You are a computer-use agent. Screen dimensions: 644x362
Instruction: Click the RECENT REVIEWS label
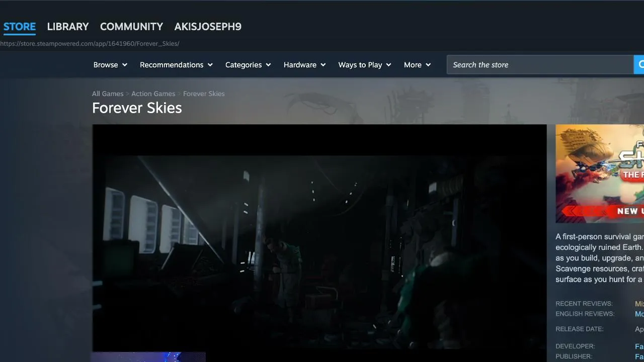click(584, 304)
